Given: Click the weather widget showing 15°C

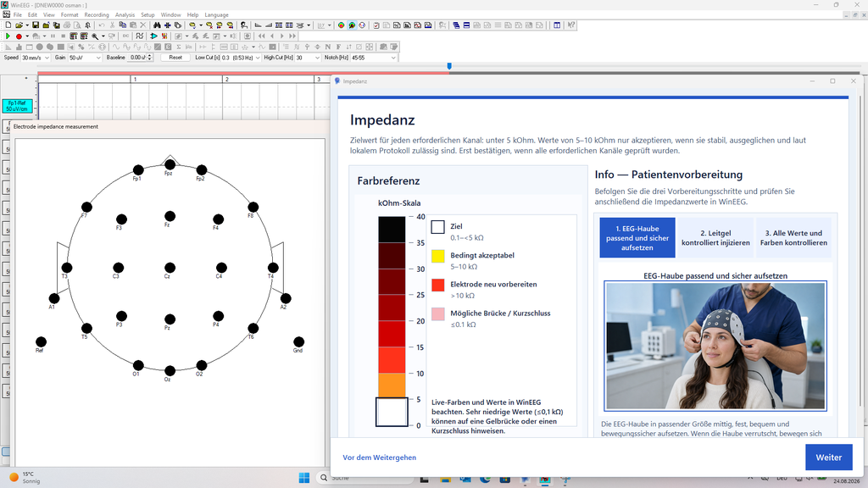Looking at the screenshot, I should [x=25, y=478].
